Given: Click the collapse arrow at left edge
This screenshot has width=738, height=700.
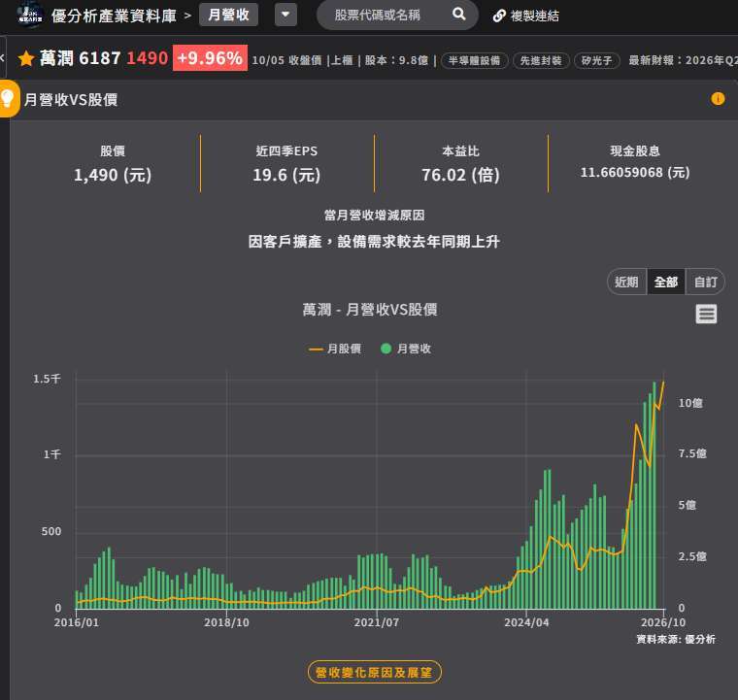Looking at the screenshot, I should 2,58.
